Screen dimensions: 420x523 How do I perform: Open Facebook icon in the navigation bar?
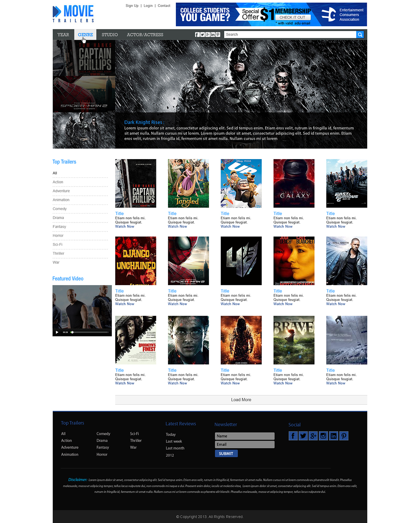tap(197, 35)
